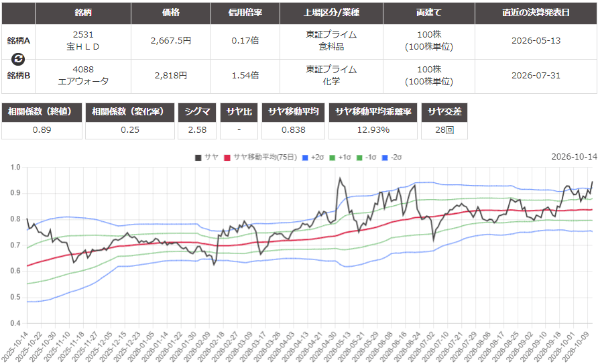
Task: Click the 直近の決算発表日 column header
Action: pos(536,13)
